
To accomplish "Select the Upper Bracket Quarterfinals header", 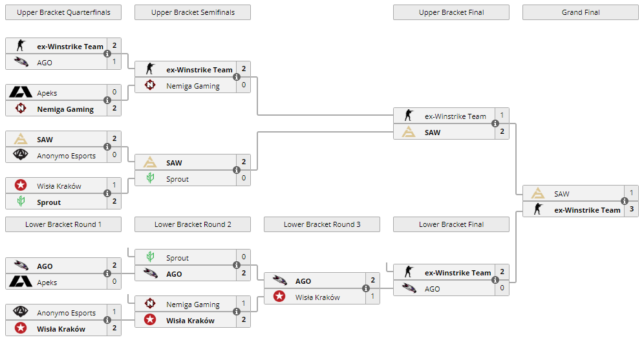I will point(63,12).
